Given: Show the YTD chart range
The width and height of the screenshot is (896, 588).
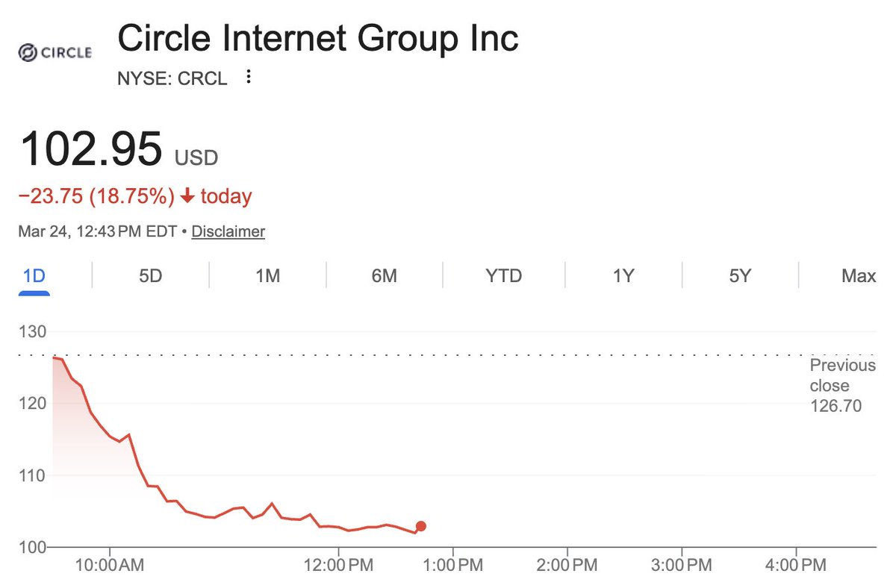Looking at the screenshot, I should coord(503,276).
